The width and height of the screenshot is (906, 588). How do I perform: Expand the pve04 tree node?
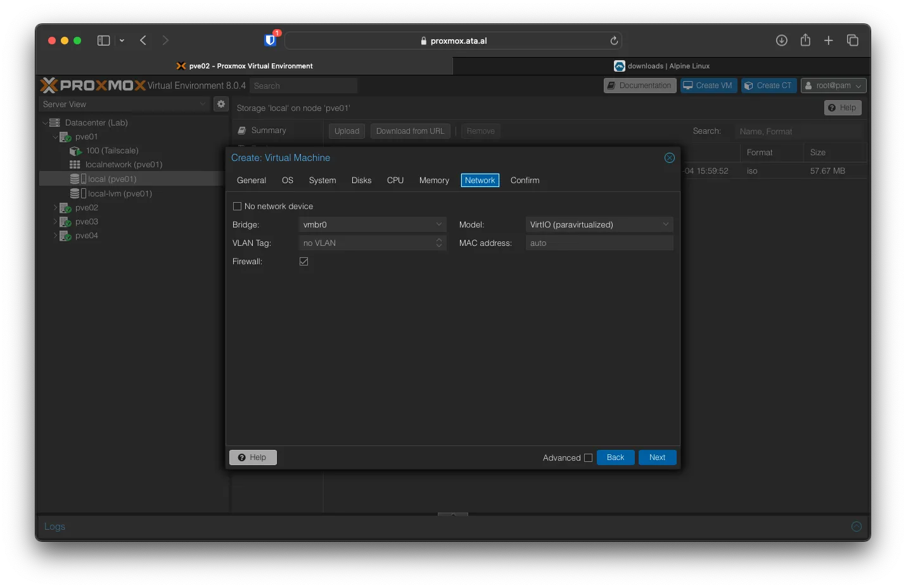pos(55,236)
